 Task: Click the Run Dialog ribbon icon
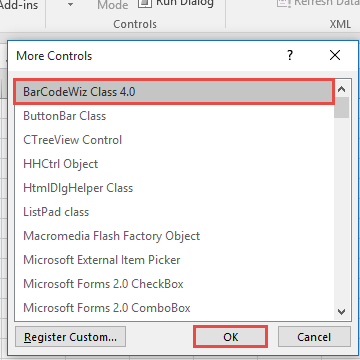point(144,3)
